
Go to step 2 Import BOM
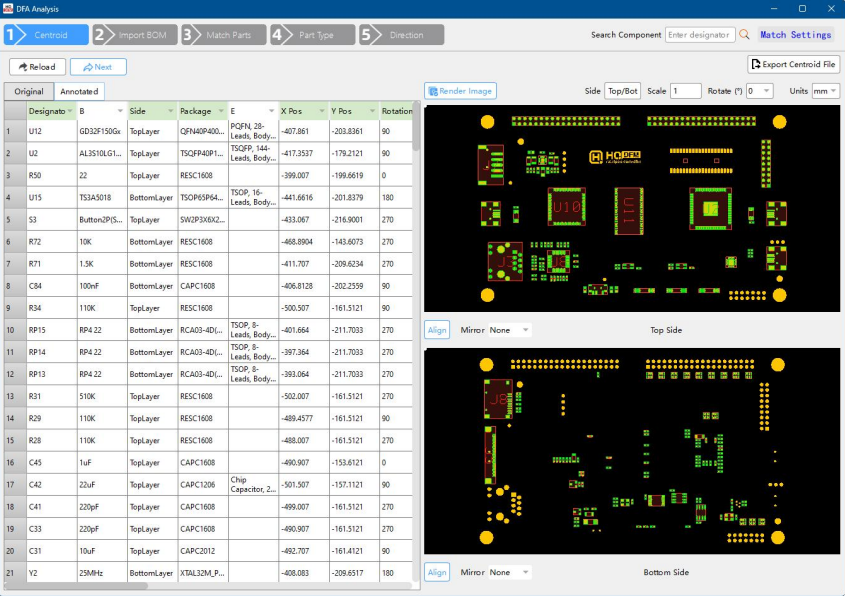[134, 35]
